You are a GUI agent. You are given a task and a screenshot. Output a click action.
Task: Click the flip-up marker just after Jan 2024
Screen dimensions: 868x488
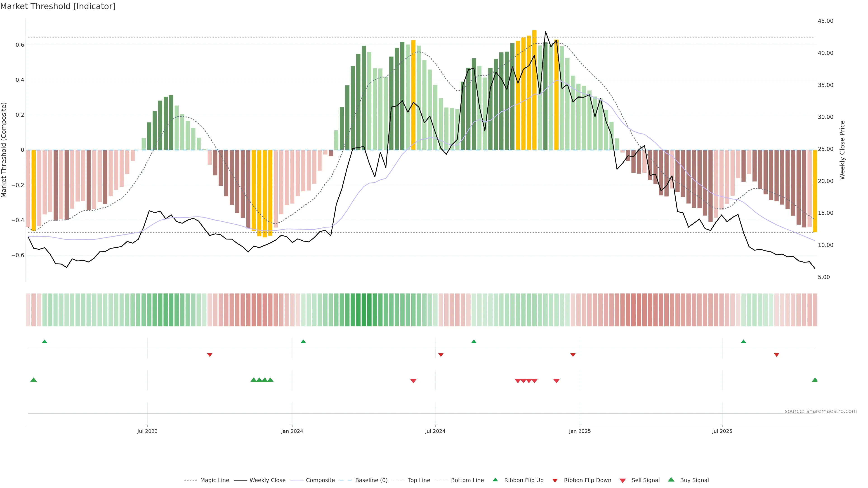pos(303,342)
